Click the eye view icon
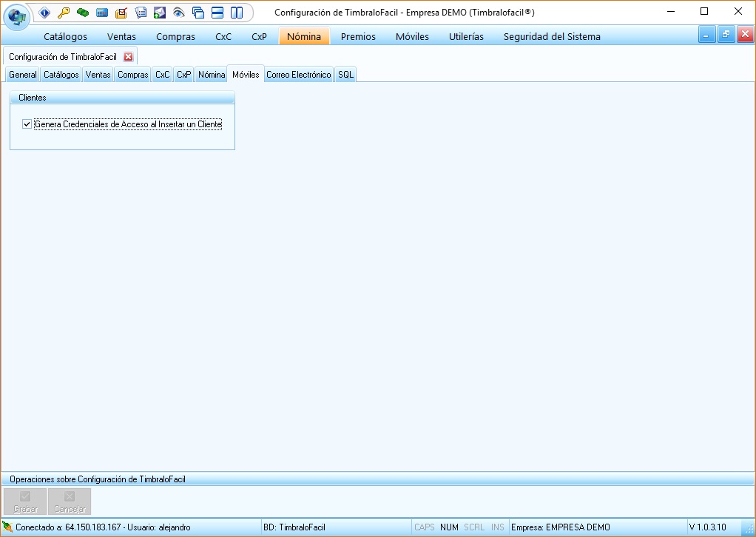This screenshot has width=756, height=537. pyautogui.click(x=179, y=13)
